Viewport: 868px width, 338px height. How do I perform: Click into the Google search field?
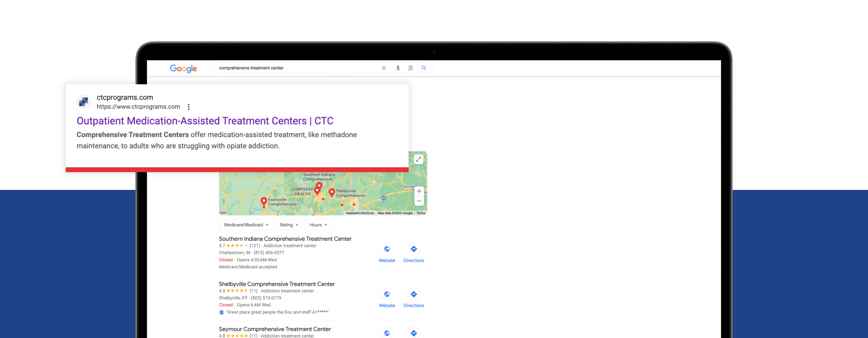(x=297, y=68)
